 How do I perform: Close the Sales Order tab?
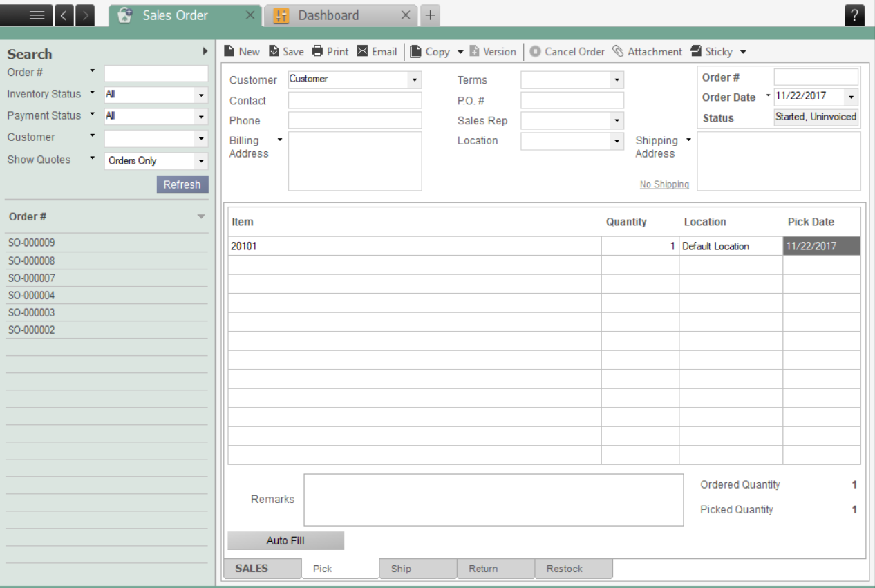250,15
